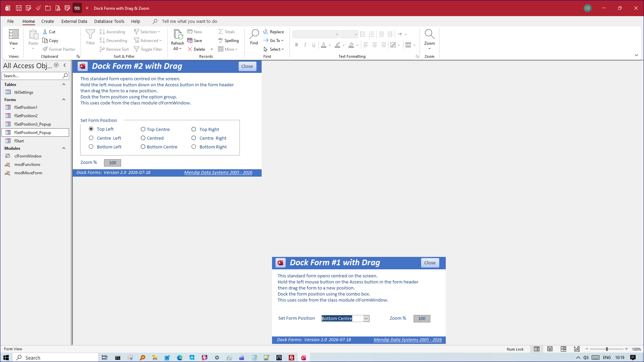Open Mendip Data Systems link in Form #2
644x362 pixels.
[x=218, y=173]
